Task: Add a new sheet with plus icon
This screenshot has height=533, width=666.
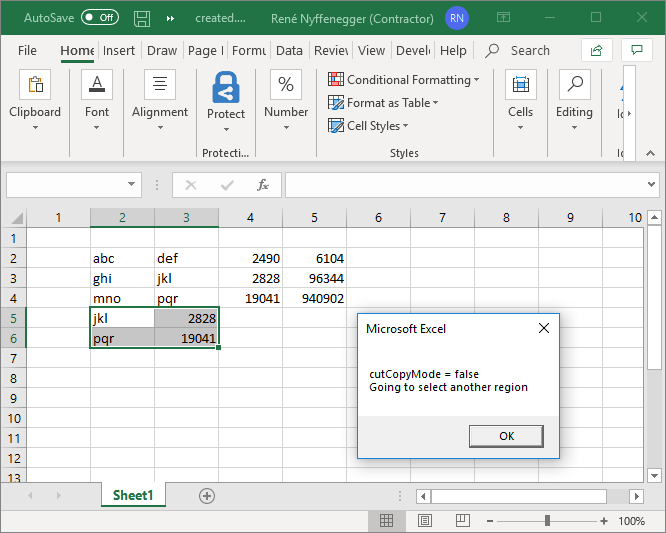Action: tap(207, 495)
